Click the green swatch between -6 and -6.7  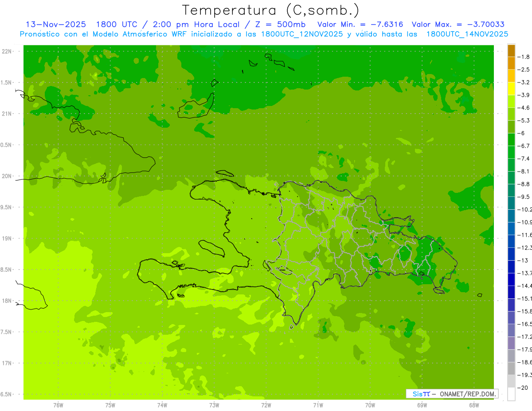[x=511, y=139]
